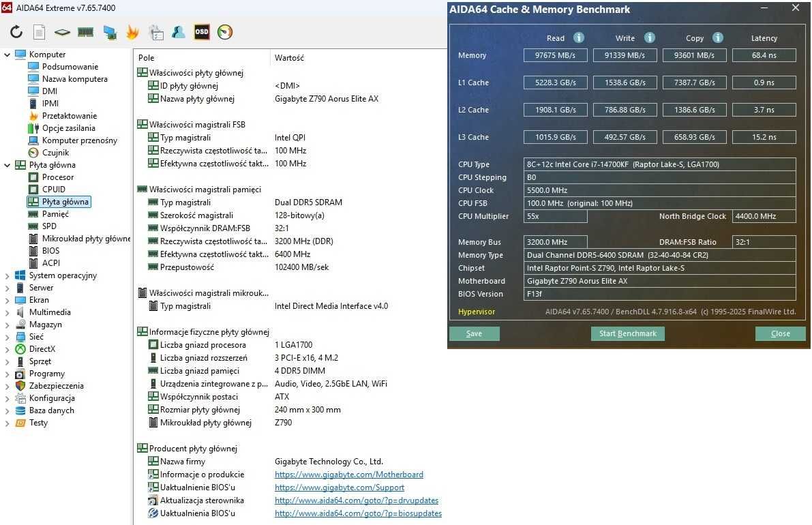812x525 pixels.
Task: Expand the DirectX node
Action: pyautogui.click(x=7, y=349)
